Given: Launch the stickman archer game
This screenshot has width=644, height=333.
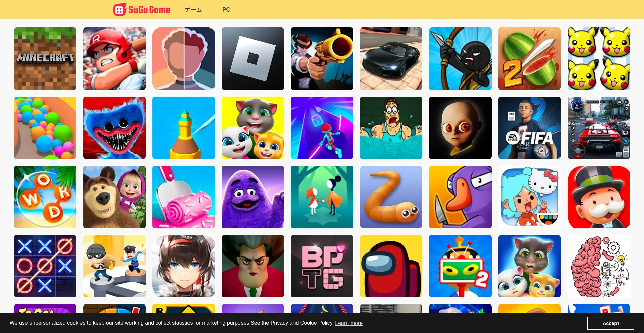Looking at the screenshot, I should point(460,59).
